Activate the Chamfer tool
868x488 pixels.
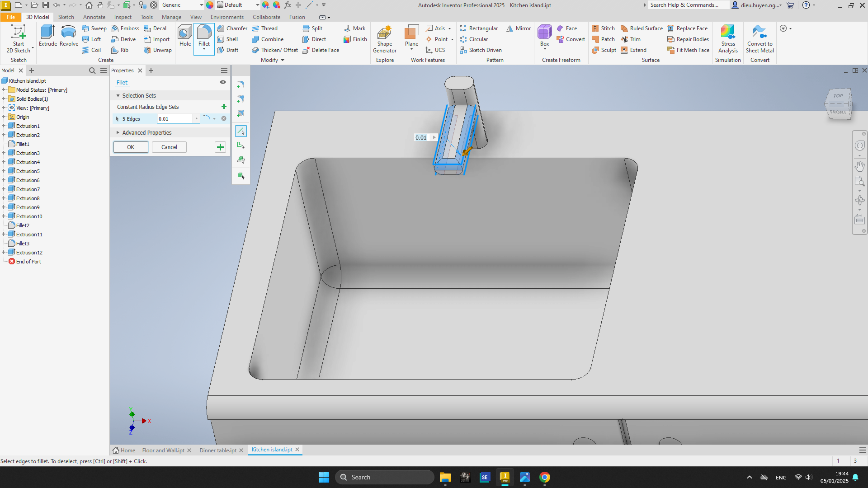click(232, 28)
